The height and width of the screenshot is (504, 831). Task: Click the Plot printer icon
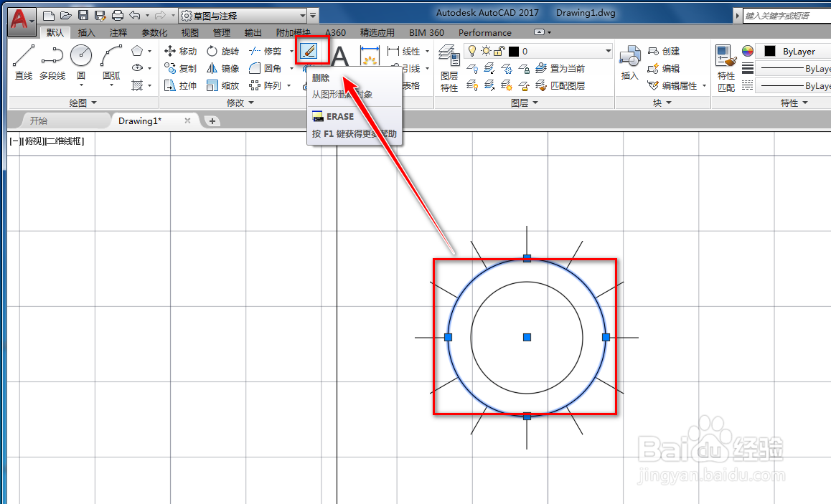[118, 15]
